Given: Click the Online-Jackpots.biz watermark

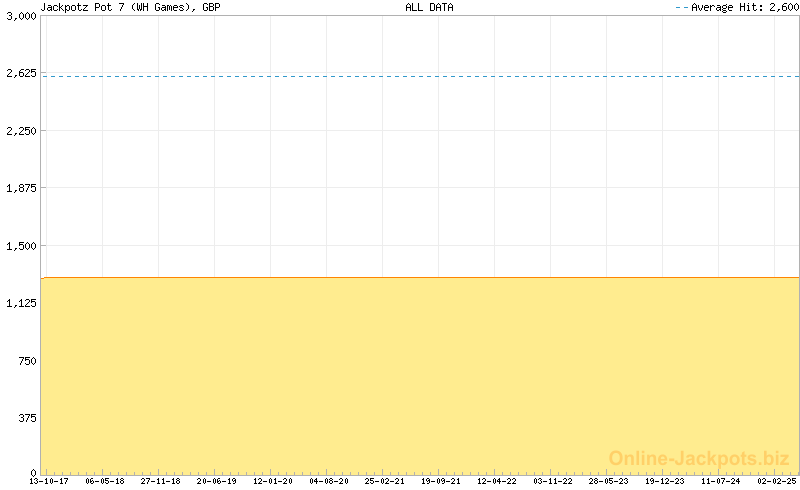Looking at the screenshot, I should [699, 458].
